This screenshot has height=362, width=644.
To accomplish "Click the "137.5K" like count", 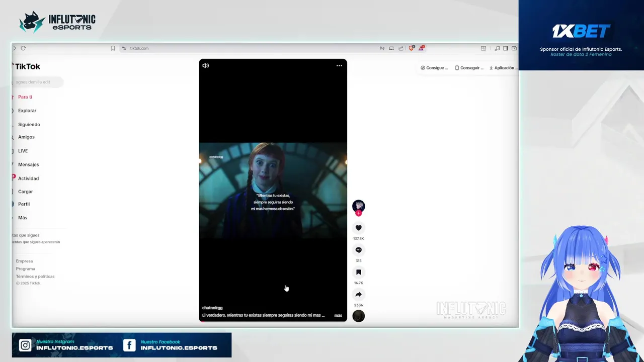I will click(x=358, y=239).
